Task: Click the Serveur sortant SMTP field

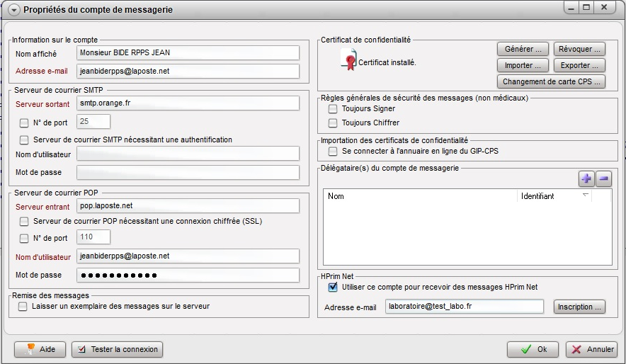Action: [188, 103]
